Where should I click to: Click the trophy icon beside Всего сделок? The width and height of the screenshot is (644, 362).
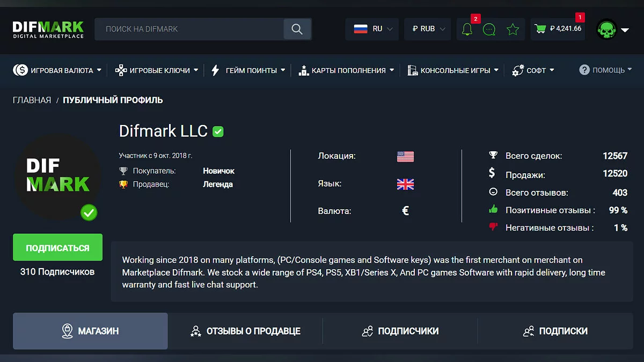point(493,156)
